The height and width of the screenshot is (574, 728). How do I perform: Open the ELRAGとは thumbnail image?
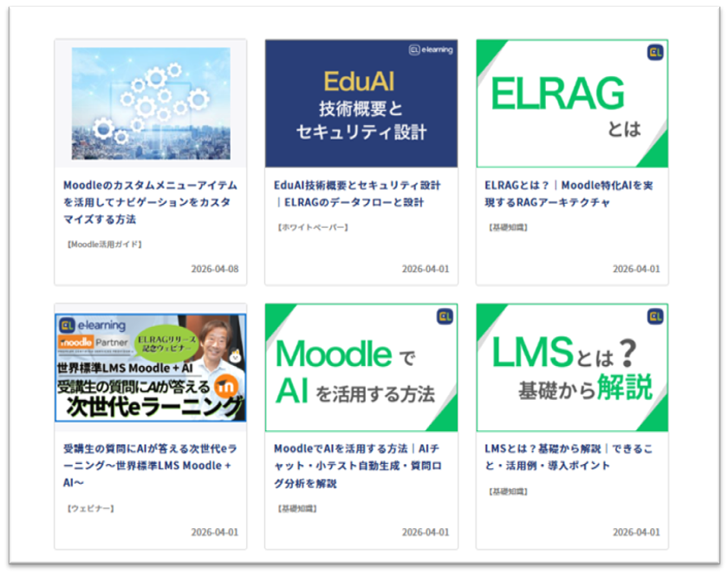coord(572,103)
